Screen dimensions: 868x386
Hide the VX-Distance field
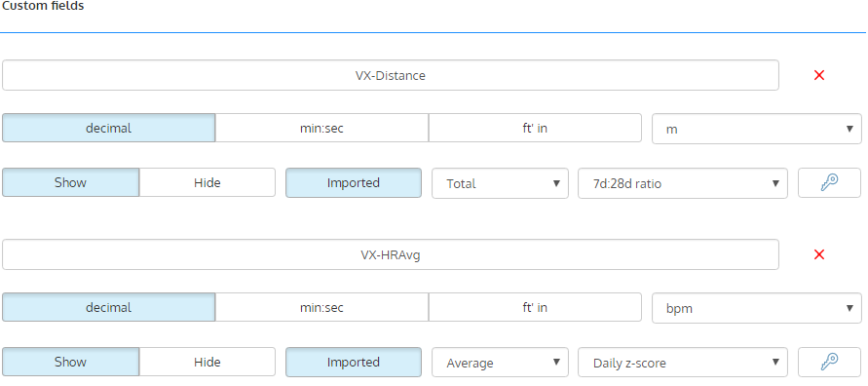[208, 182]
